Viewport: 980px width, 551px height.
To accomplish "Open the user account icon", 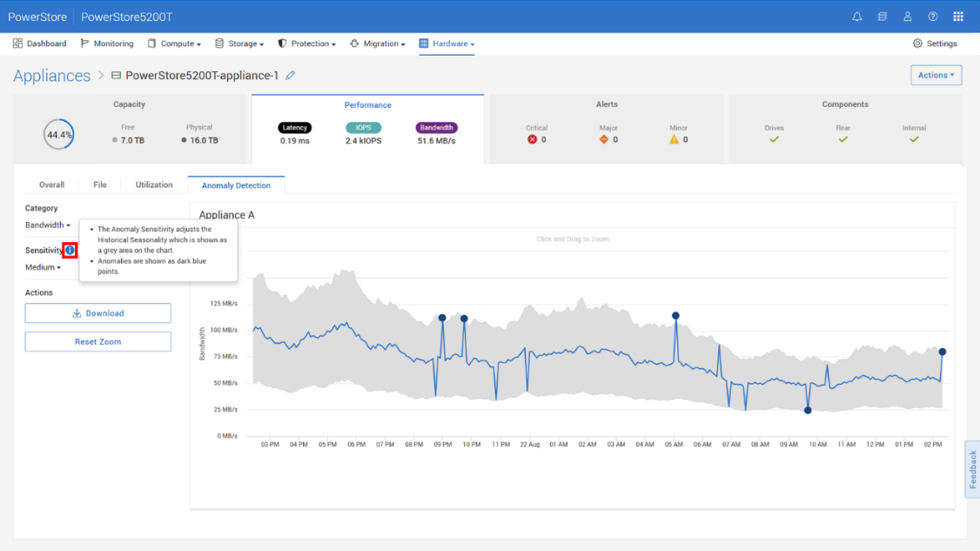I will coord(908,17).
